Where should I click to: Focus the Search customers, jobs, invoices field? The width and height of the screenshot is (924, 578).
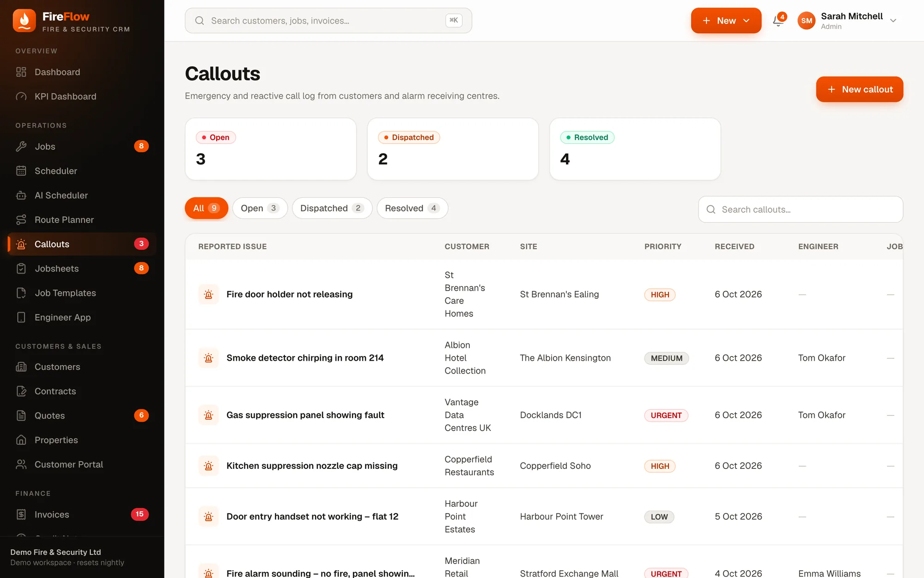(328, 20)
